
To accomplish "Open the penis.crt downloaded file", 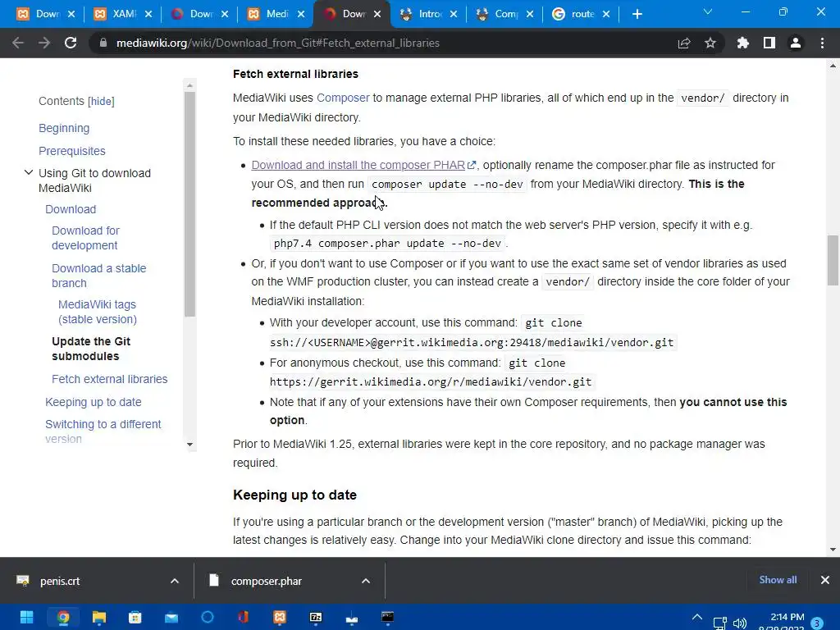I will click(59, 582).
